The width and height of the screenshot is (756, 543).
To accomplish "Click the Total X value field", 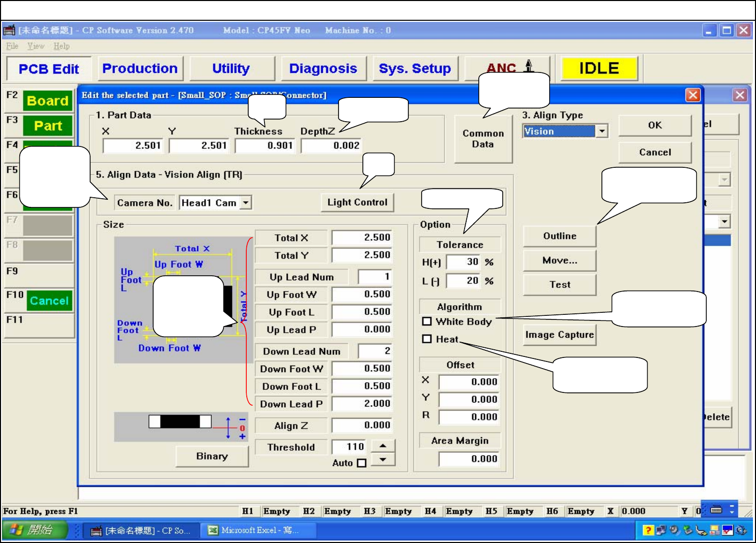I will [362, 237].
